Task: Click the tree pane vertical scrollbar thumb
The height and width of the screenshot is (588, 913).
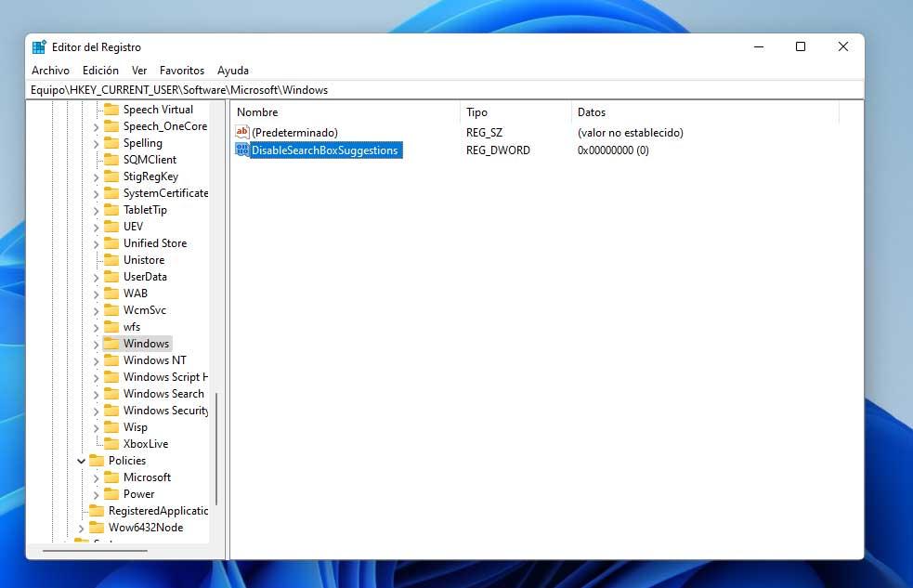Action: [x=216, y=449]
